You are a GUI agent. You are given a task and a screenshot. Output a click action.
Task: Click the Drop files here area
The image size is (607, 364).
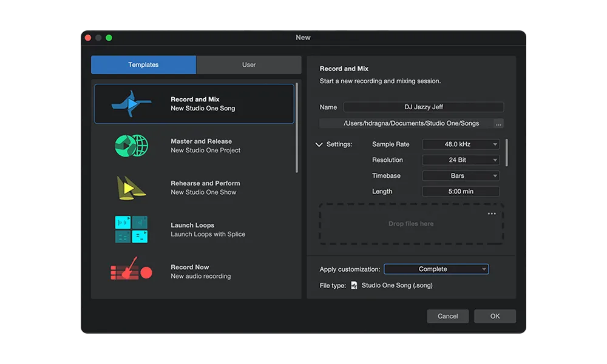[x=411, y=224]
